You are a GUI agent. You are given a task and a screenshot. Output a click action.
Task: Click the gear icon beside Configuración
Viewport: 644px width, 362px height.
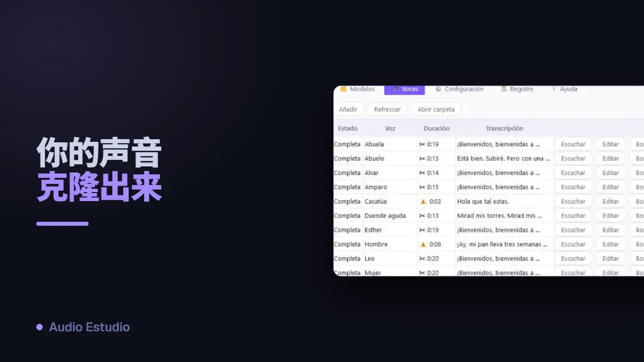pyautogui.click(x=438, y=89)
